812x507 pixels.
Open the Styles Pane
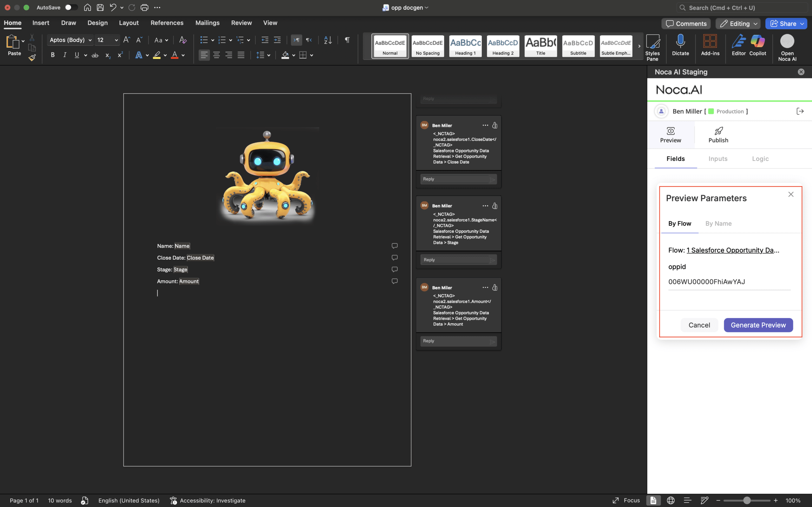click(x=652, y=48)
